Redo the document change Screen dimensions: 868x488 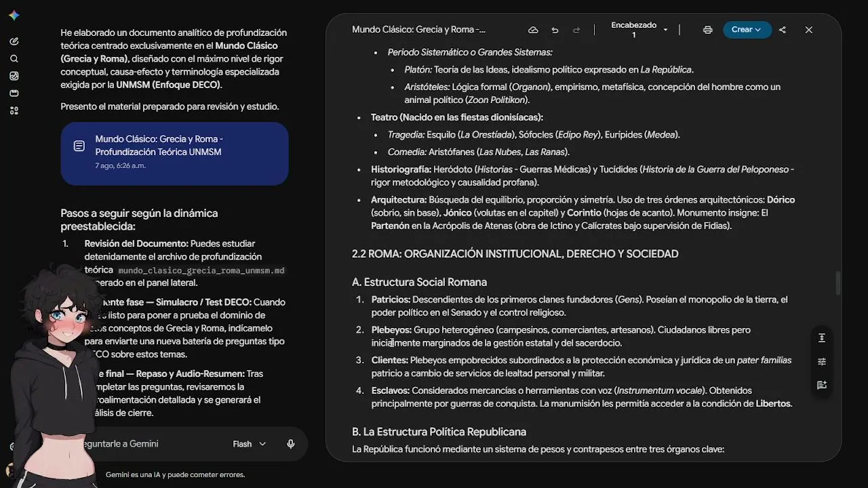(576, 30)
